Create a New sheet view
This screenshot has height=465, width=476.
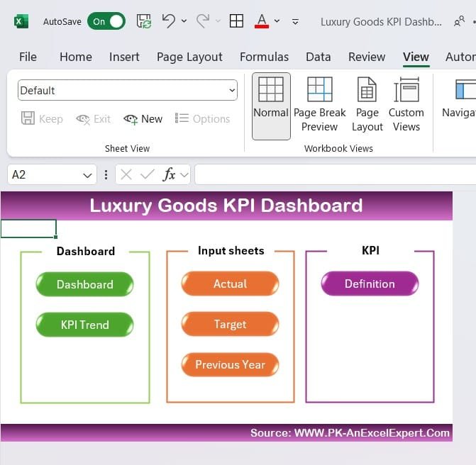143,119
